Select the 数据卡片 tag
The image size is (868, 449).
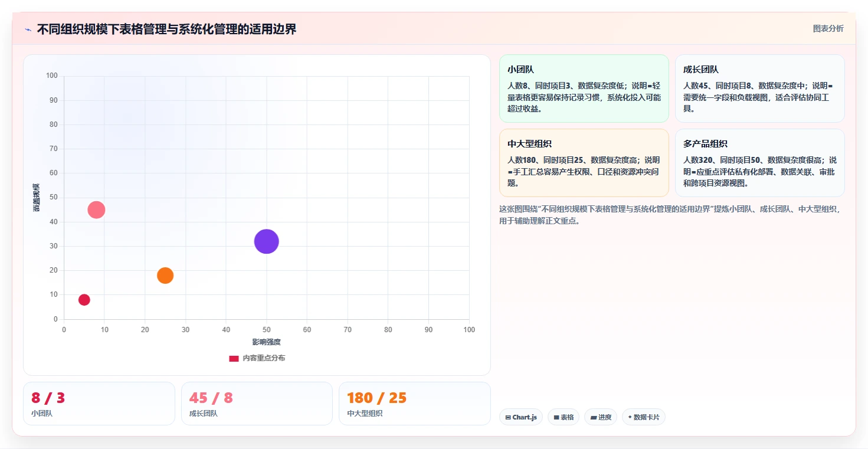[644, 417]
